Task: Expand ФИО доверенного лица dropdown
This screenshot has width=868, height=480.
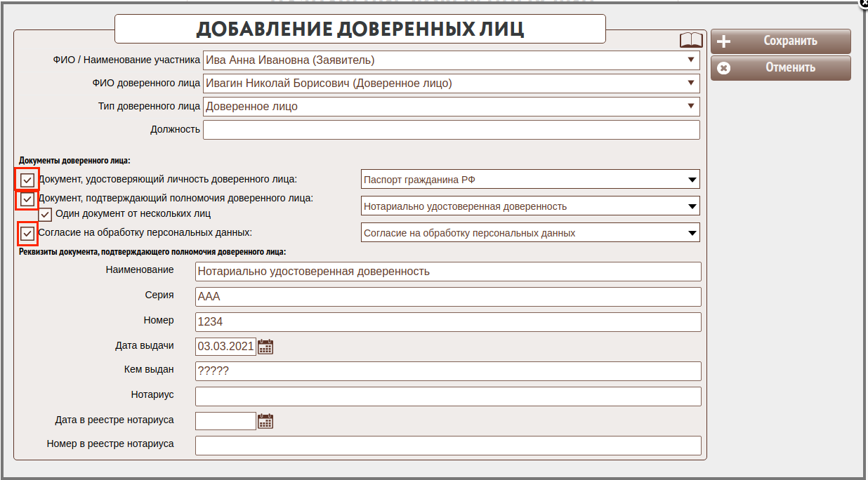Action: point(451,84)
